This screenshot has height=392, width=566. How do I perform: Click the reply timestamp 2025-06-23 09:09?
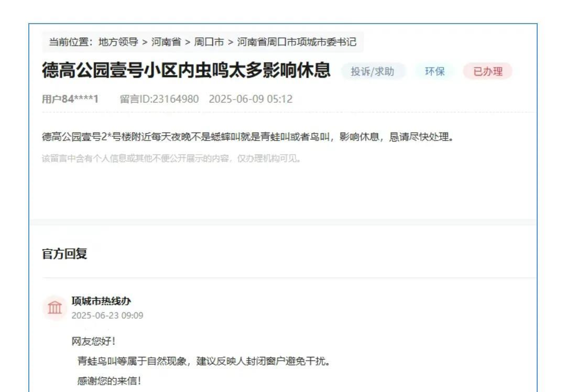pyautogui.click(x=107, y=315)
